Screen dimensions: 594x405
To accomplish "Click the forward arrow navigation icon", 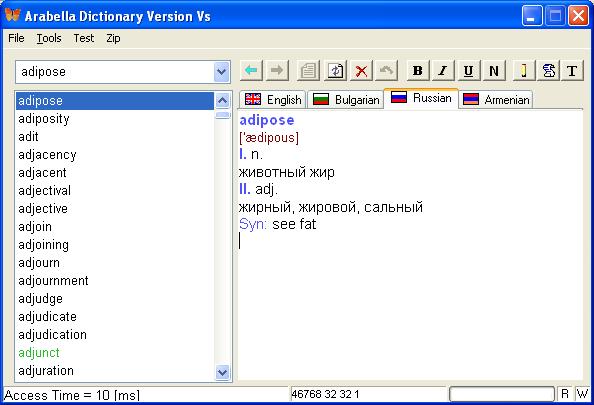I will pos(277,70).
